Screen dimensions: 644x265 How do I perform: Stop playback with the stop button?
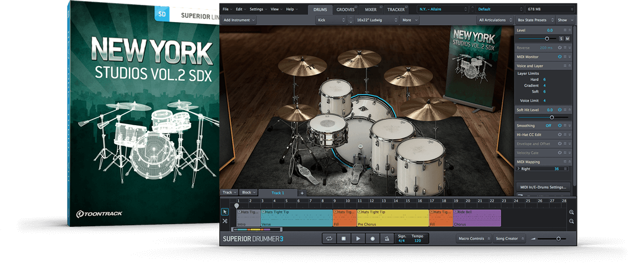tap(343, 239)
